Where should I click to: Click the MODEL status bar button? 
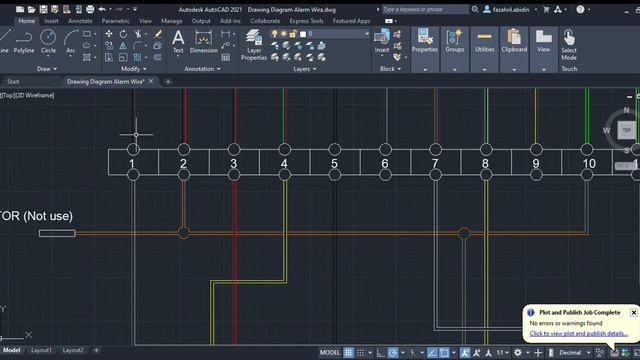click(x=329, y=352)
